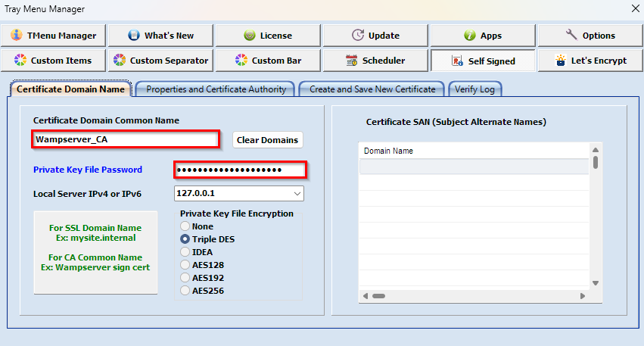Click the Private Key File Password field
The image size is (644, 346).
(x=240, y=170)
